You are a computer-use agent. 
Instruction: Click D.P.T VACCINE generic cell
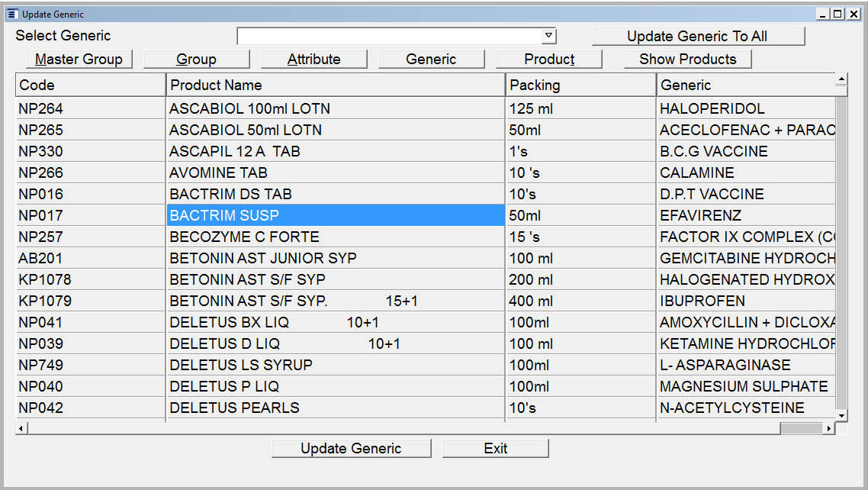(746, 194)
